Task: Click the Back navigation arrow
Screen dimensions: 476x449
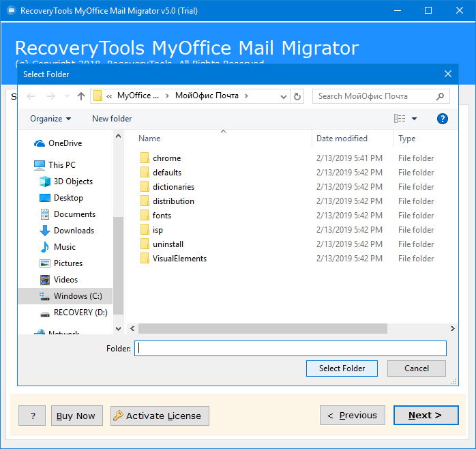Action: [31, 96]
